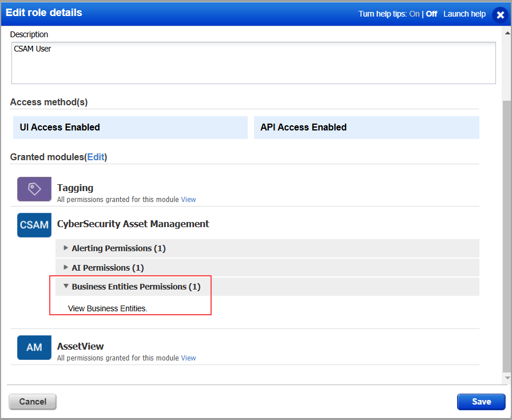This screenshot has height=420, width=512.
Task: Toggle UI Access Enabled box
Action: pos(130,128)
